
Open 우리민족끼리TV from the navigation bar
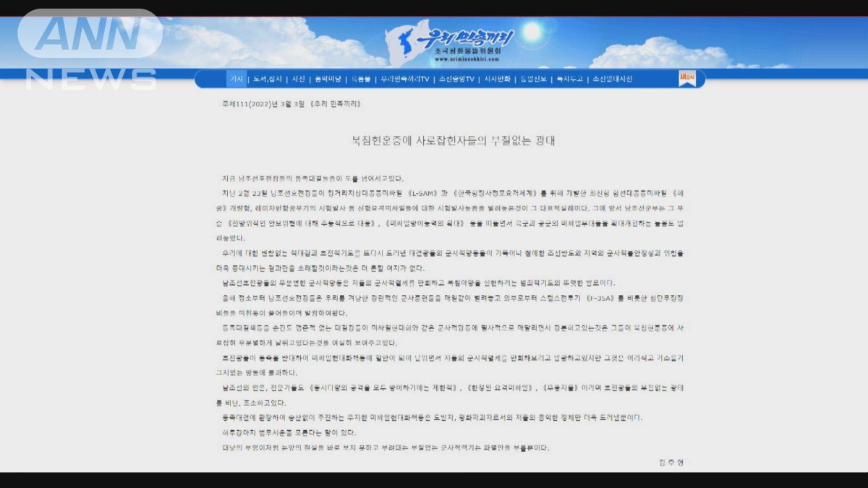405,79
